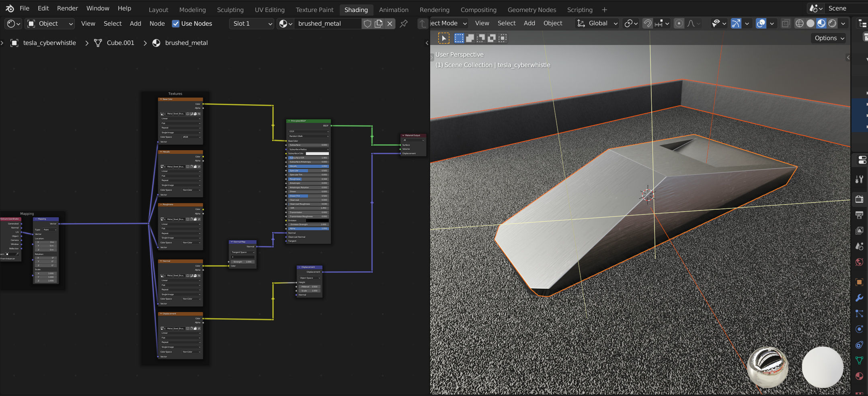This screenshot has width=868, height=396.
Task: Click Cube.001 in the breadcrumb
Action: (120, 43)
